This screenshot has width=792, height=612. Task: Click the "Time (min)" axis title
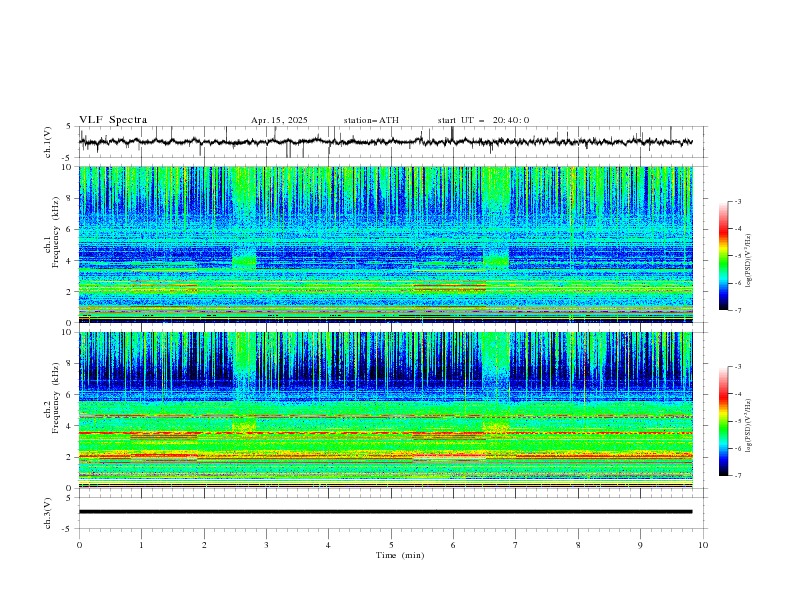coord(400,555)
